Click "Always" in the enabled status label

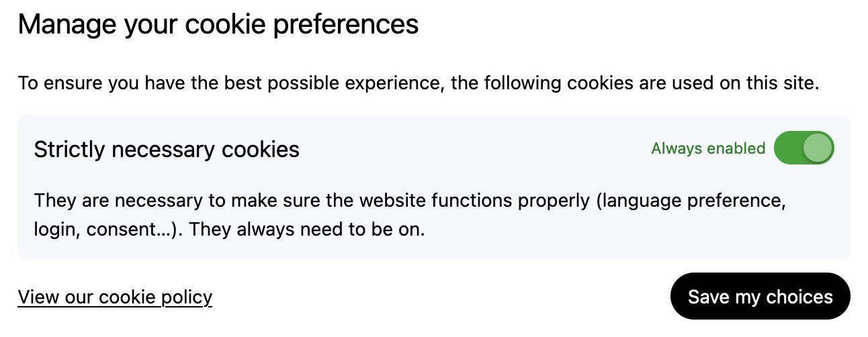675,148
